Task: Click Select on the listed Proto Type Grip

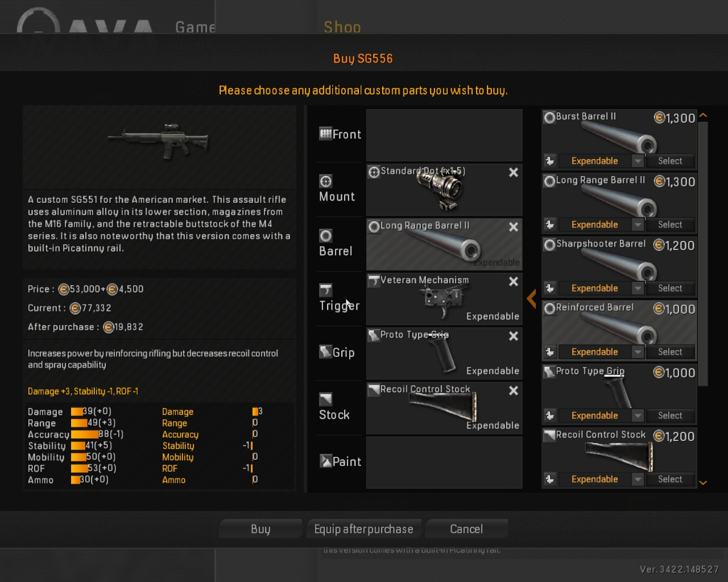Action: pyautogui.click(x=670, y=415)
